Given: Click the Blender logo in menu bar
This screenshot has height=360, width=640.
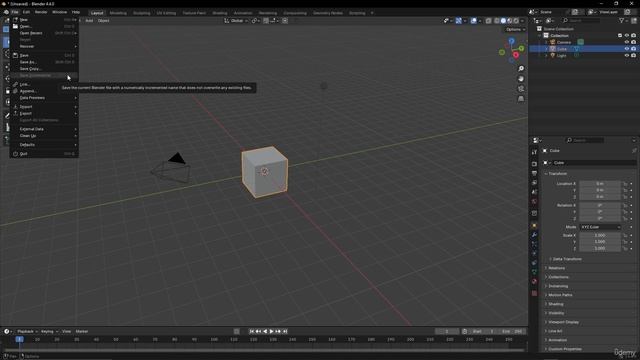Looking at the screenshot, I should 6,12.
